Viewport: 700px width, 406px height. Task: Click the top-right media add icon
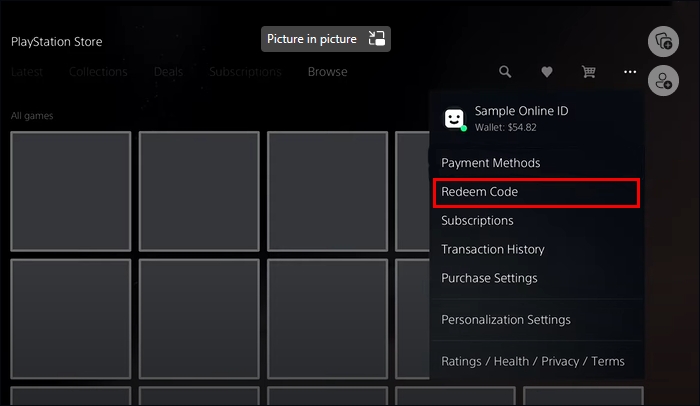click(663, 41)
